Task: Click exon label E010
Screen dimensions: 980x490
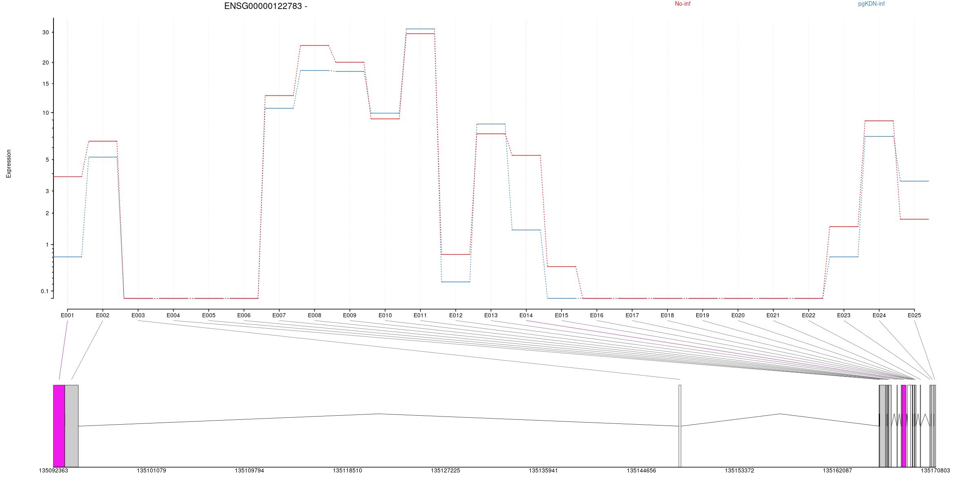Action: click(385, 315)
